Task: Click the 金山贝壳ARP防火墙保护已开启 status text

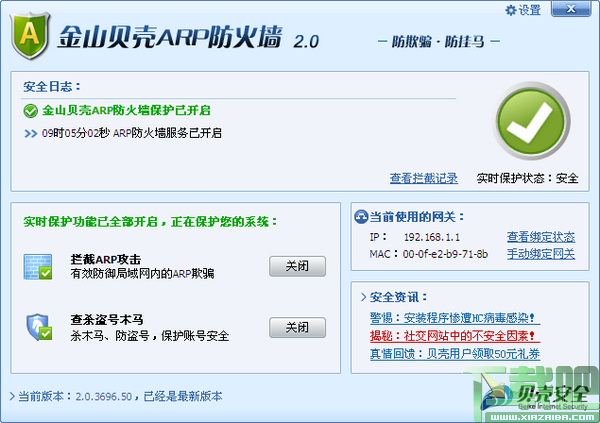Action: click(x=126, y=110)
